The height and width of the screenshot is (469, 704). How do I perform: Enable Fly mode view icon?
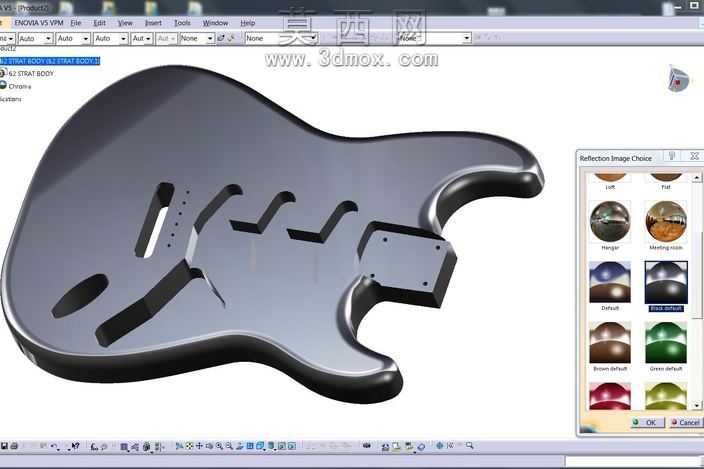pos(179,446)
